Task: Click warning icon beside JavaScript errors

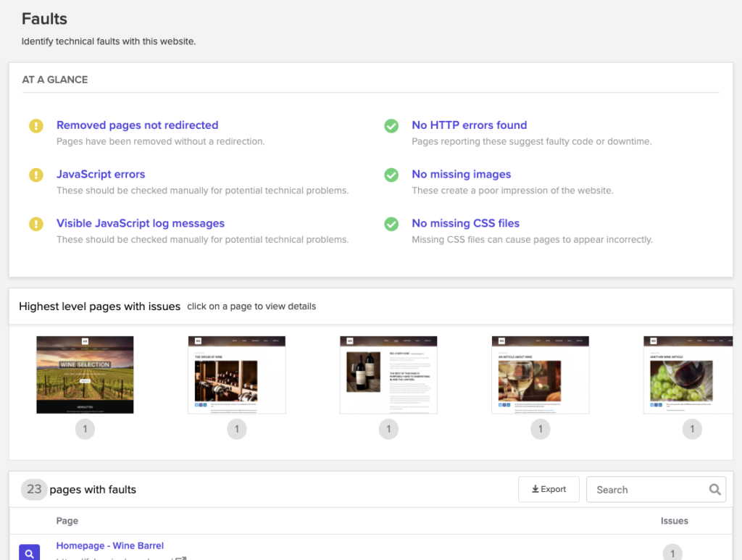Action: (x=36, y=175)
